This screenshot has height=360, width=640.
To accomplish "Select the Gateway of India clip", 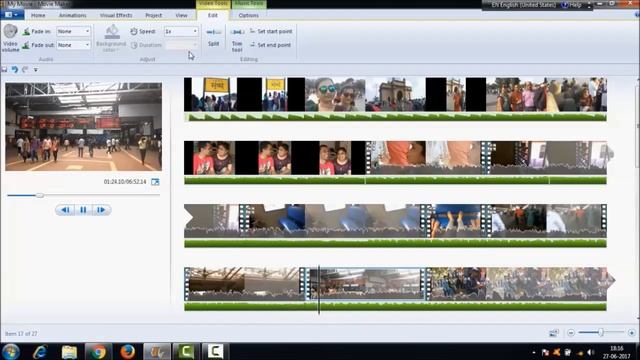I will [x=396, y=95].
